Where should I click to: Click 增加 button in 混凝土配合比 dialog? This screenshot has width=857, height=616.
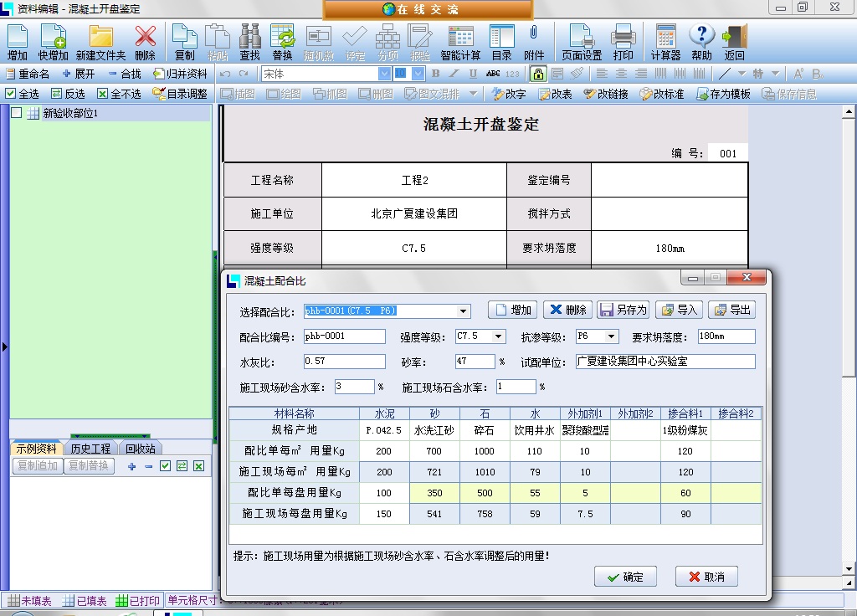(513, 310)
